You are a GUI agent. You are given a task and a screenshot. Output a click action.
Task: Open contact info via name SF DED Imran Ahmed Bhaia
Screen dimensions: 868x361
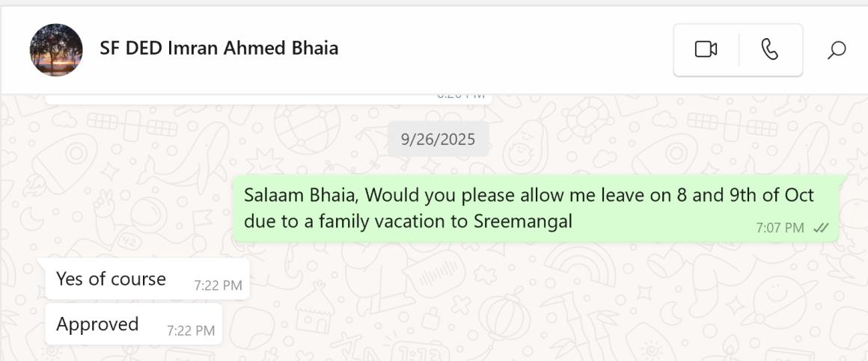(x=218, y=49)
